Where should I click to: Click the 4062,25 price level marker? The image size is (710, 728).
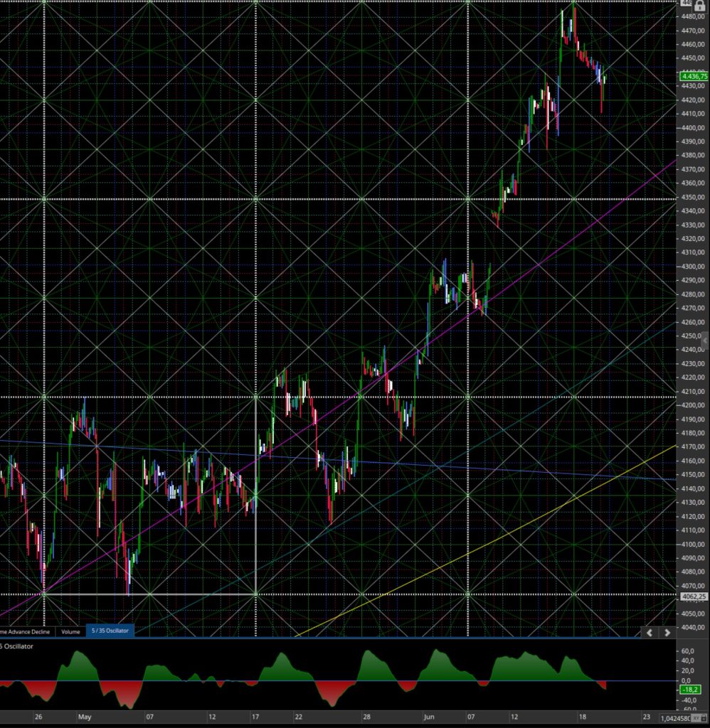point(694,596)
